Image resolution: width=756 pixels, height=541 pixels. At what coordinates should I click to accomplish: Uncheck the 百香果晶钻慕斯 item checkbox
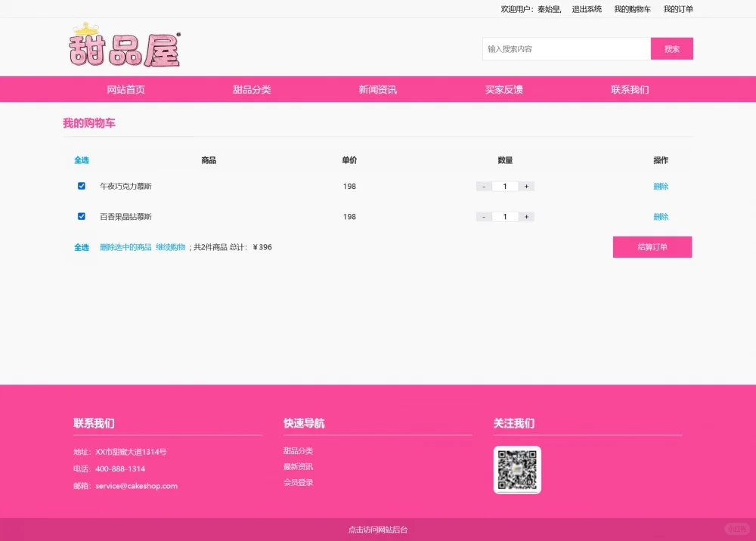point(81,216)
